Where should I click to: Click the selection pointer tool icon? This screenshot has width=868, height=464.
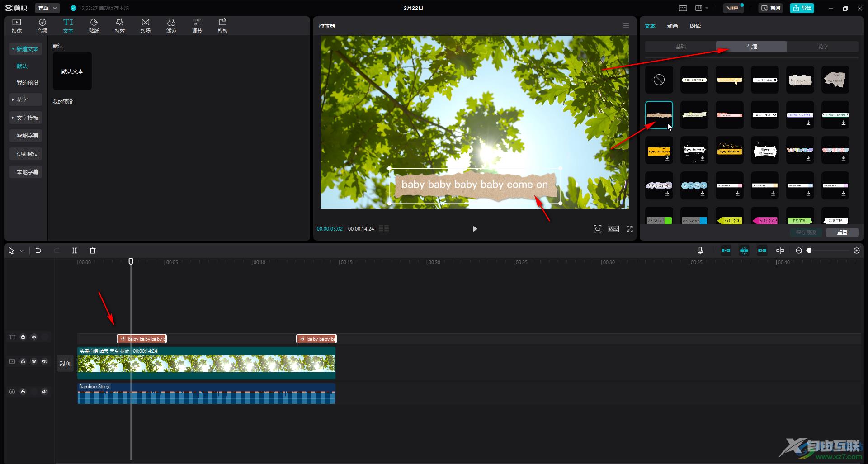pos(11,251)
